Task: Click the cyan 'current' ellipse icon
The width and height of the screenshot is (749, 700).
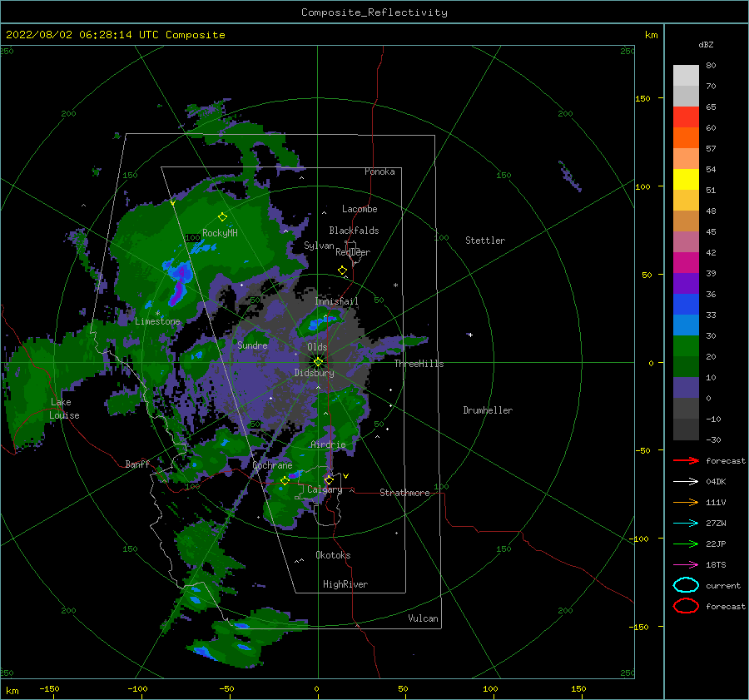Action: click(x=686, y=585)
